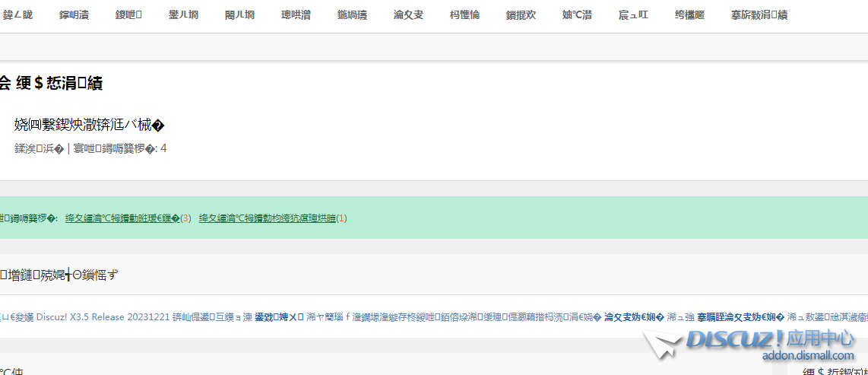
Task: Open the eighth top navigation menu item
Action: click(x=408, y=15)
